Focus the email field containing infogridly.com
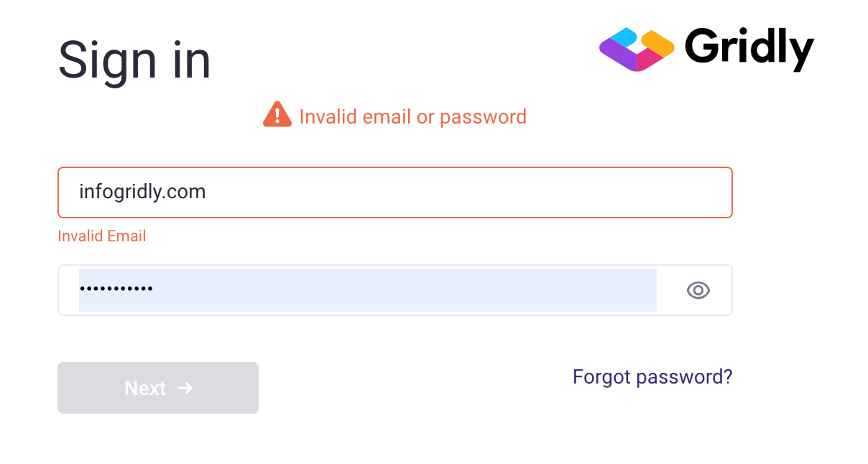Image resolution: width=868 pixels, height=464 pixels. pos(394,192)
